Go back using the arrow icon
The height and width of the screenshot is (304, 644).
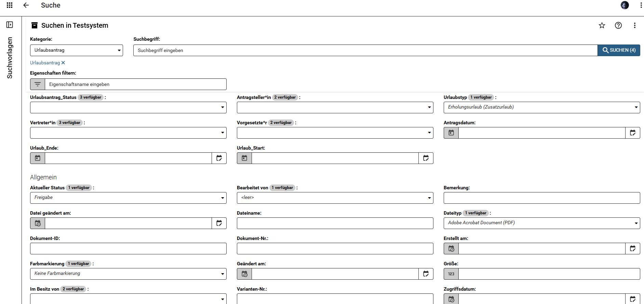[x=26, y=5]
